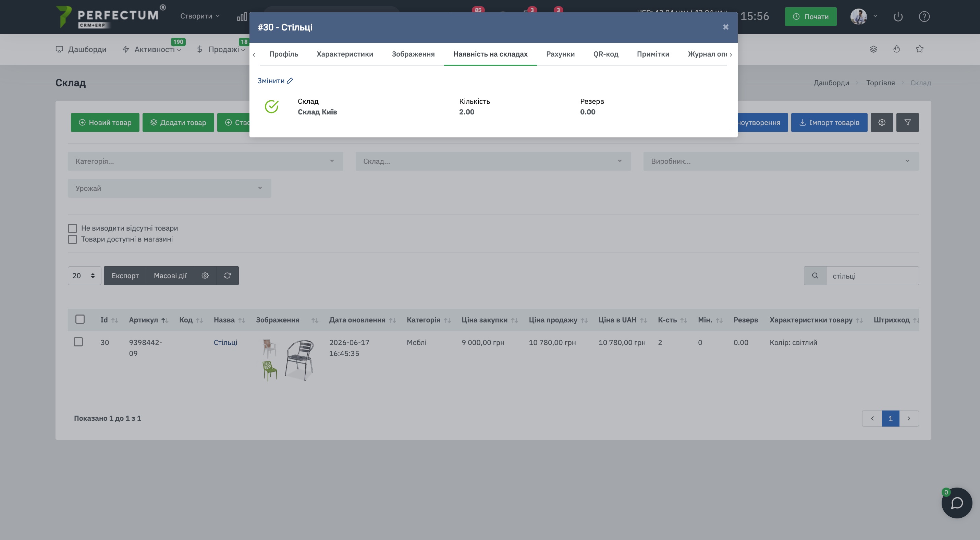Open the user account dropdown chevron
Viewport: 980px width, 540px height.
point(875,16)
